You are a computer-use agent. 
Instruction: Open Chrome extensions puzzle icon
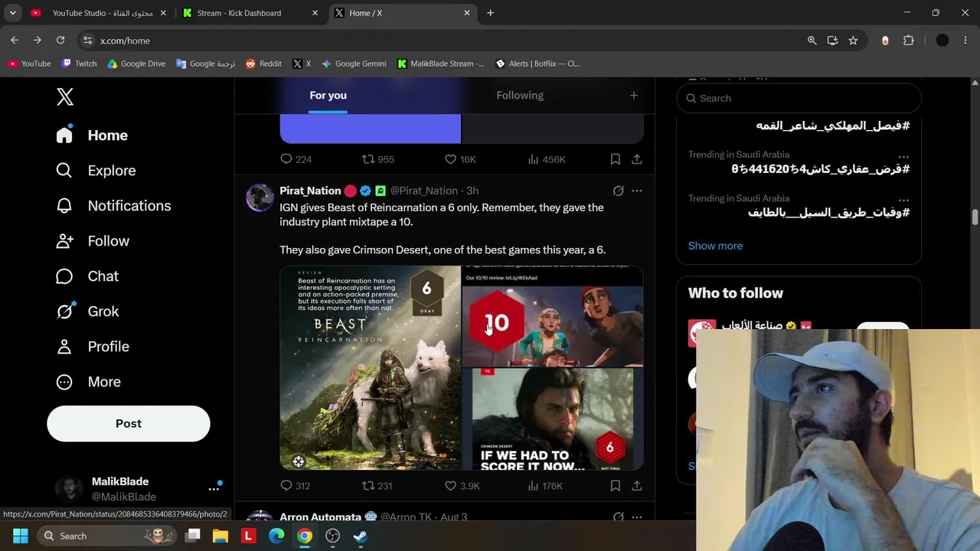coord(909,41)
